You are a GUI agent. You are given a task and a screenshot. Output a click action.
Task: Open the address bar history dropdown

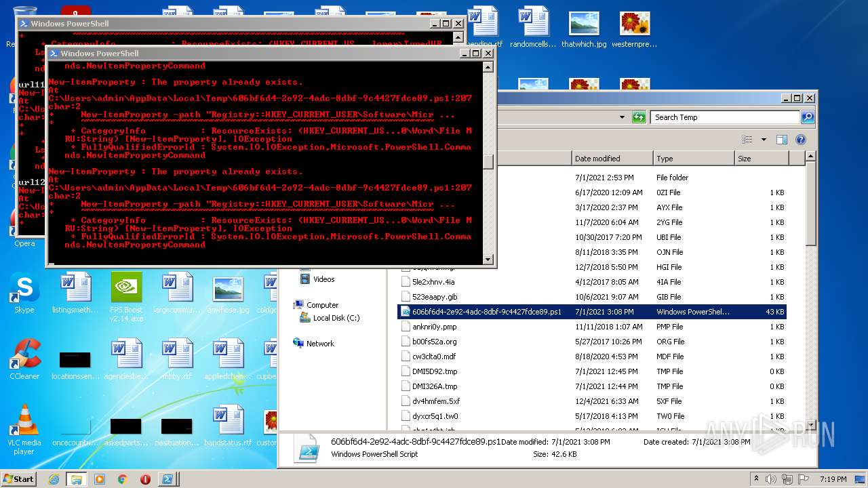(x=622, y=117)
